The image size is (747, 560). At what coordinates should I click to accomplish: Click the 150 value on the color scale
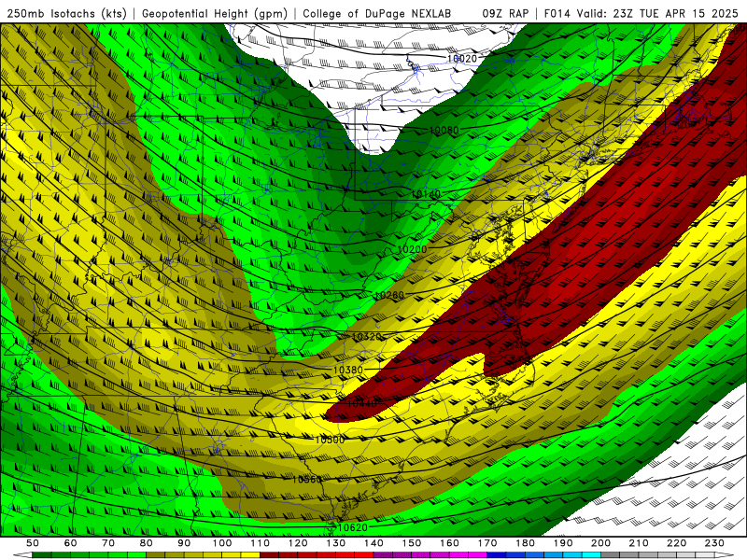point(412,543)
